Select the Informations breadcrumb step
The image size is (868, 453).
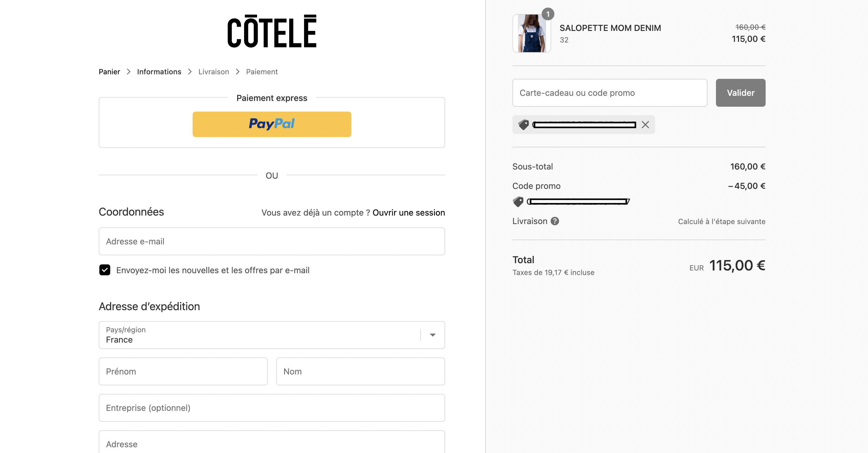(x=159, y=72)
